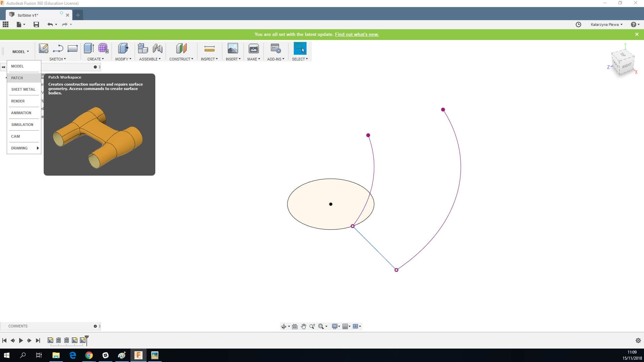Open the INSERT dropdown
644x362 pixels.
click(233, 59)
